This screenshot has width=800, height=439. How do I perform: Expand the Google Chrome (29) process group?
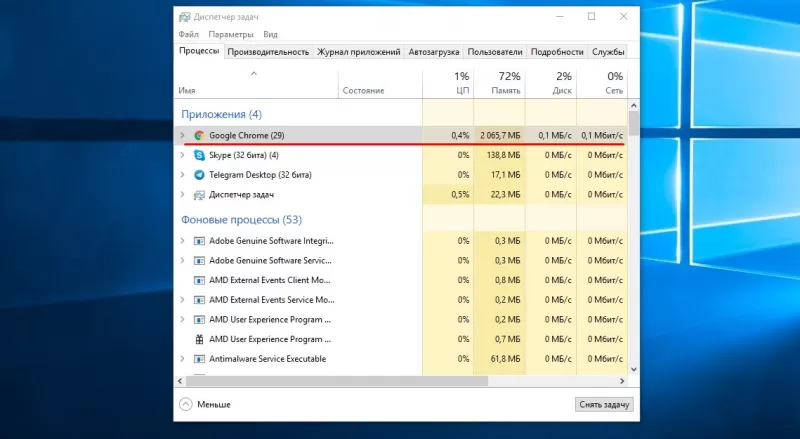pos(182,135)
